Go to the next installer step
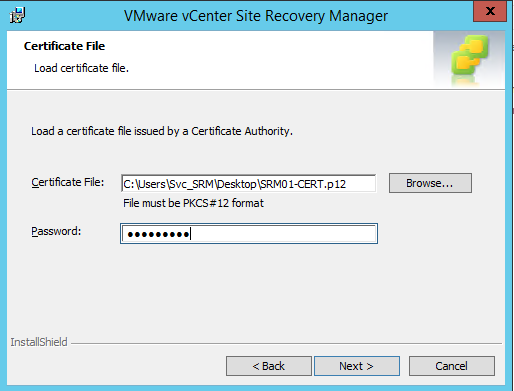This screenshot has width=514, height=391. [357, 366]
